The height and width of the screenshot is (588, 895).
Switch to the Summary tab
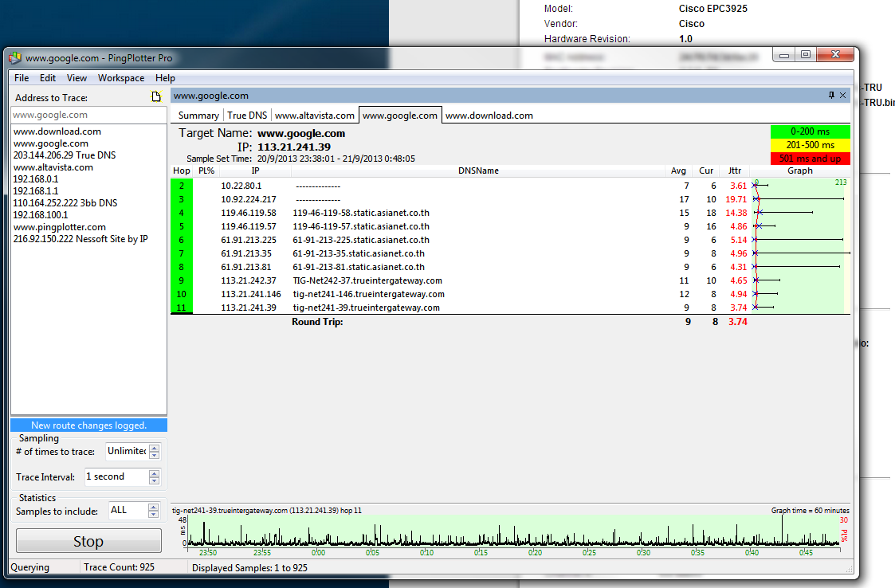(198, 116)
